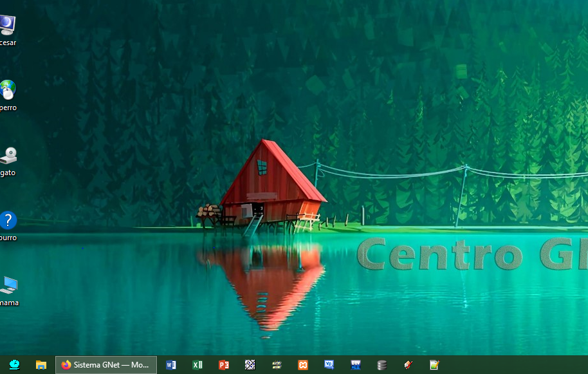
Task: Open the notepad with pencil icon on the taskbar
Action: click(x=434, y=364)
